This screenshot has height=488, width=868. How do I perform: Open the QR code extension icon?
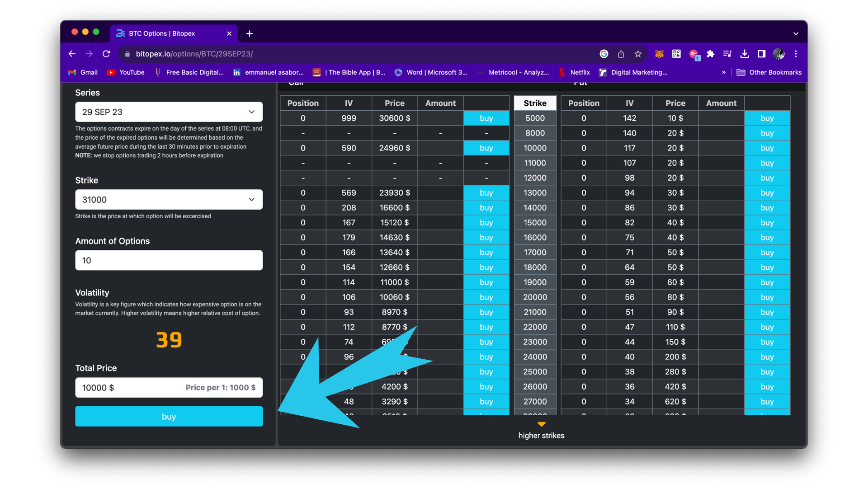[x=676, y=54]
